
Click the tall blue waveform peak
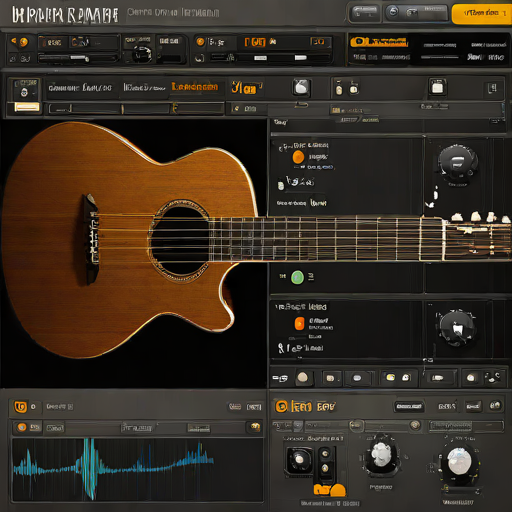pyautogui.click(x=89, y=468)
